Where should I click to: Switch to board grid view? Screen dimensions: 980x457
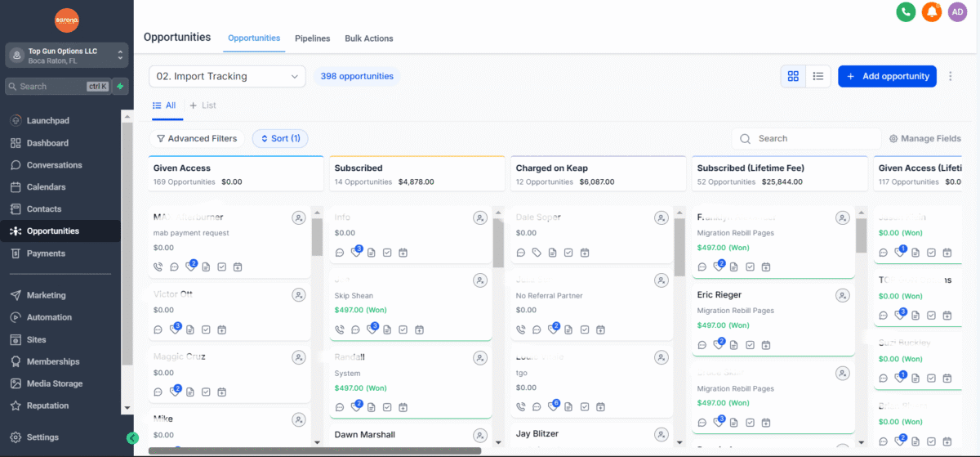[793, 76]
